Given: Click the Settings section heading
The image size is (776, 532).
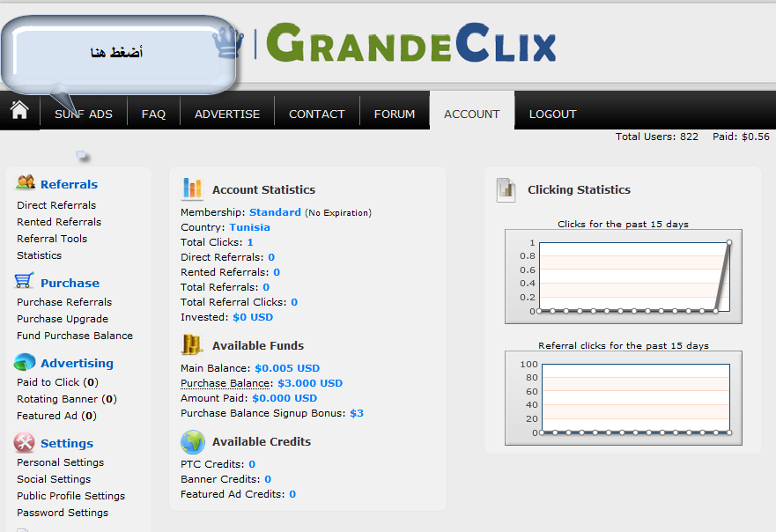Looking at the screenshot, I should coord(67,443).
